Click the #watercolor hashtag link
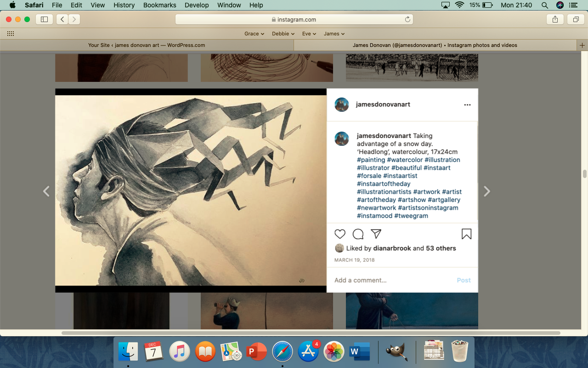The height and width of the screenshot is (368, 588). tap(405, 160)
